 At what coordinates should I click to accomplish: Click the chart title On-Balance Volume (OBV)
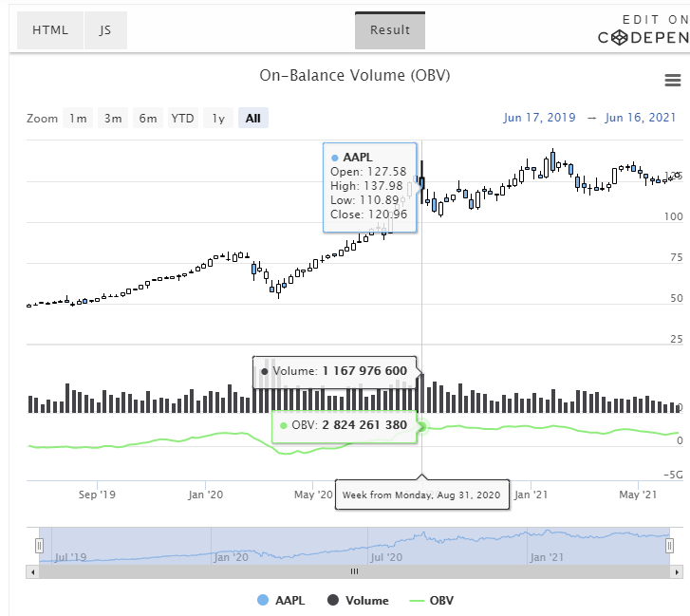click(355, 75)
